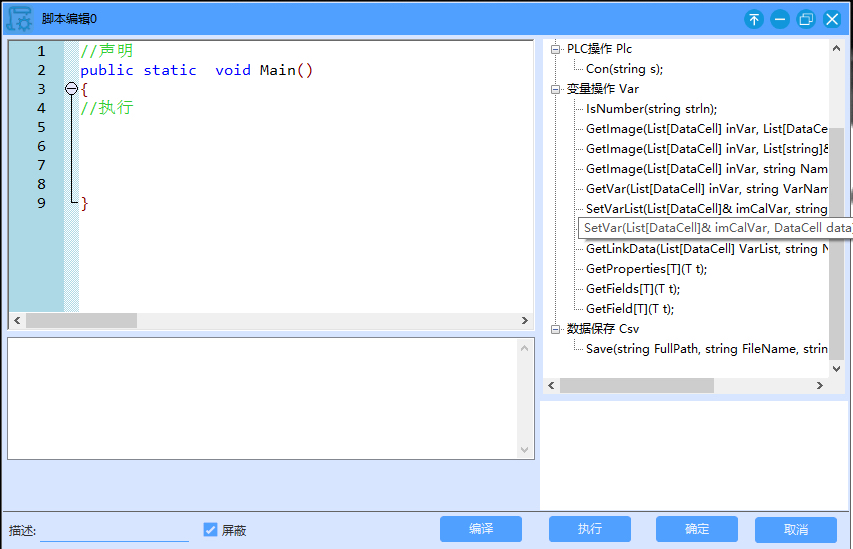Maximize the script editor window
Screen dimensions: 853x549
tap(806, 20)
